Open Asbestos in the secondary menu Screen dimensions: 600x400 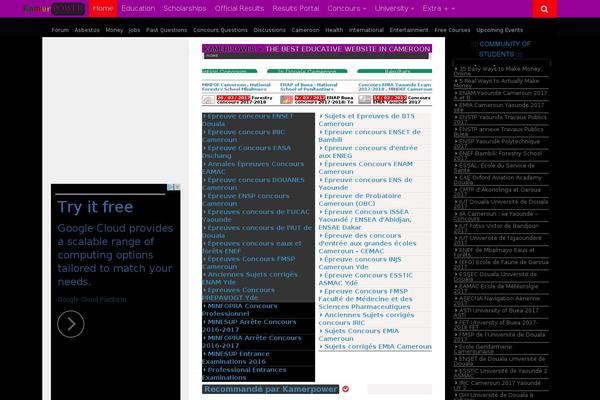click(x=87, y=30)
